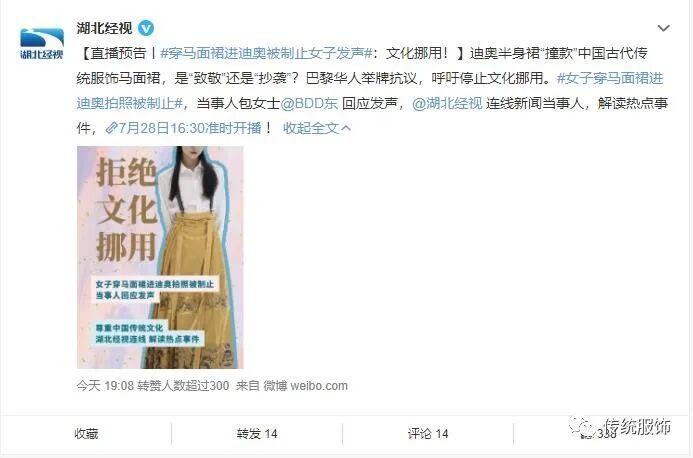
Task: Open the 微博 weibo.com source link
Action: (305, 385)
